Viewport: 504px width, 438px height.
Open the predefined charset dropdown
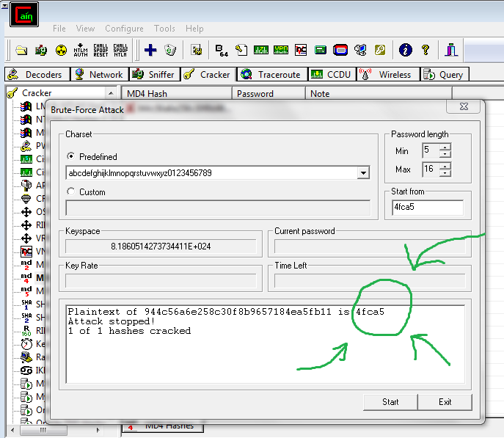[x=363, y=173]
